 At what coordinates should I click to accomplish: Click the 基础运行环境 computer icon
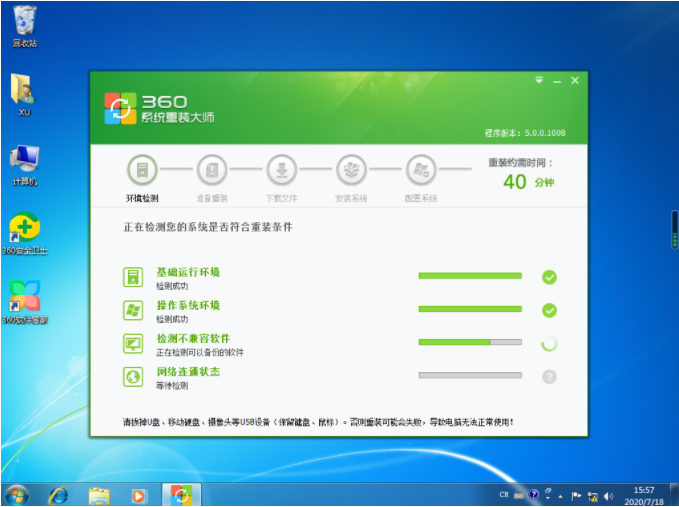point(133,277)
